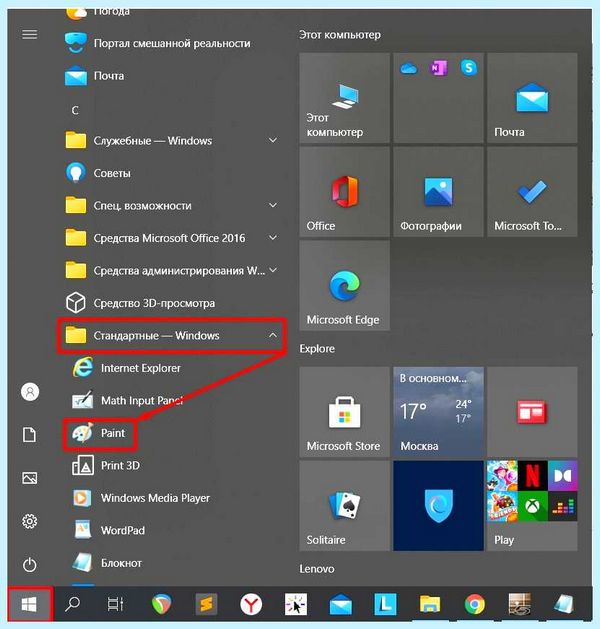Launch Yandex Browser from the taskbar
This screenshot has height=629, width=600.
click(251, 604)
